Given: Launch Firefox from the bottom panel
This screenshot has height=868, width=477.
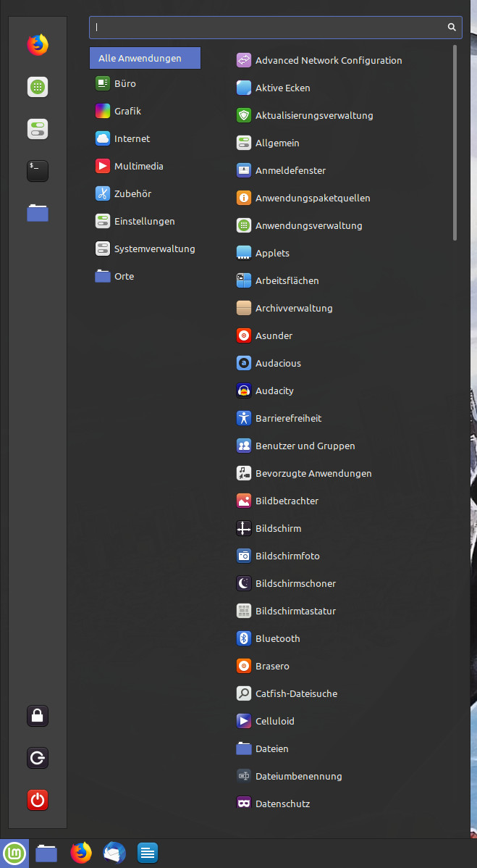Looking at the screenshot, I should [81, 853].
